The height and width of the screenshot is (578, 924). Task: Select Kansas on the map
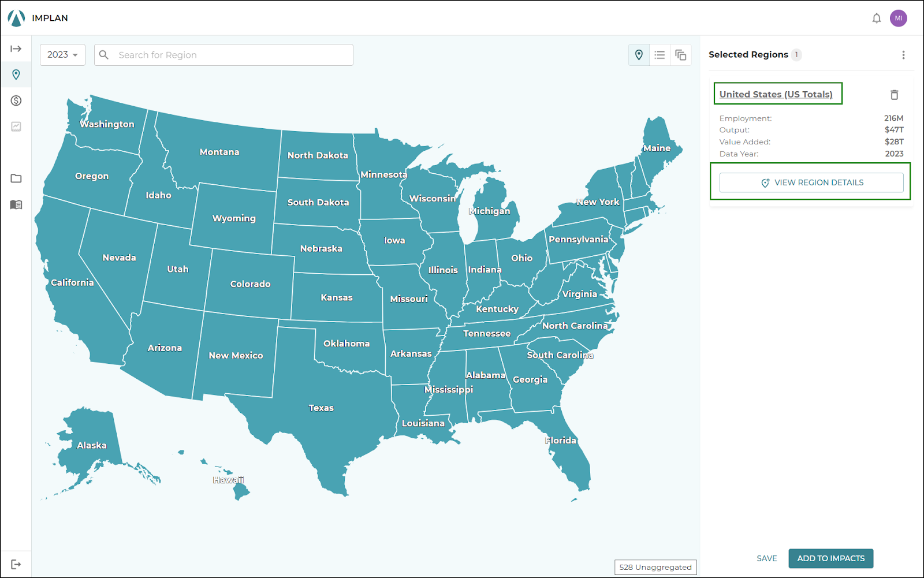[337, 297]
